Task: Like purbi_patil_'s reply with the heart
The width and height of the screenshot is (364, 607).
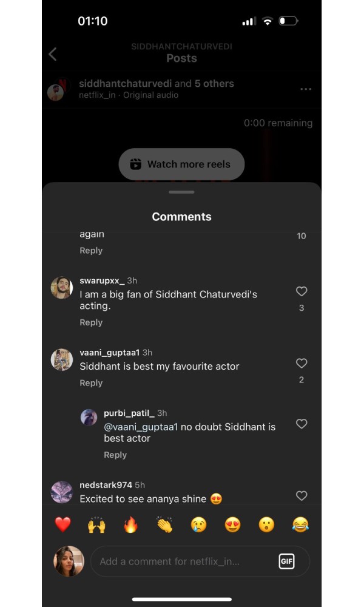Action: point(302,424)
